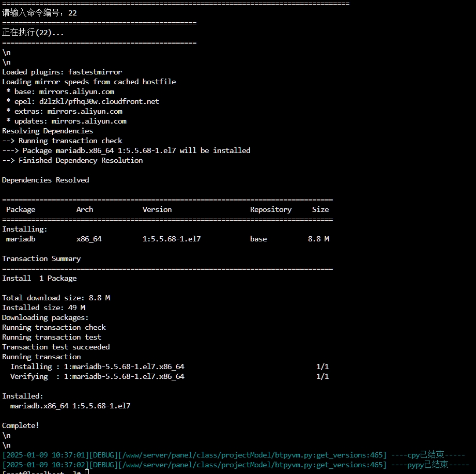Click the 'Version' column header
This screenshot has width=476, height=474.
click(x=157, y=209)
